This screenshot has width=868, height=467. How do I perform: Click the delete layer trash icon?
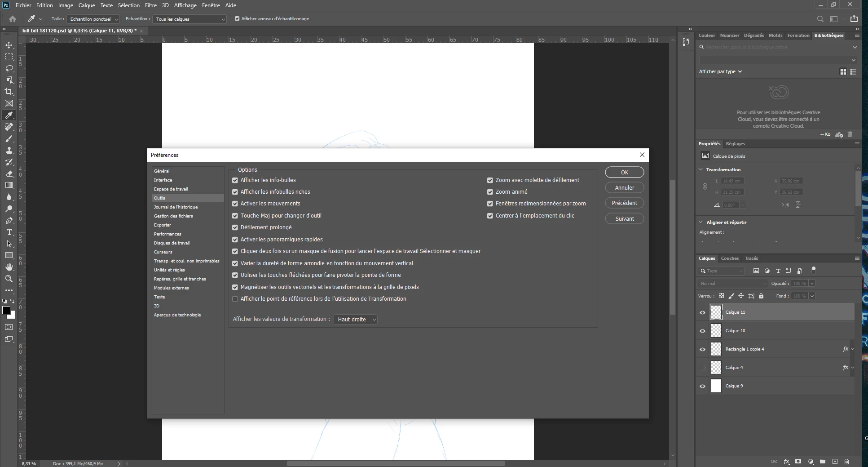point(847,462)
